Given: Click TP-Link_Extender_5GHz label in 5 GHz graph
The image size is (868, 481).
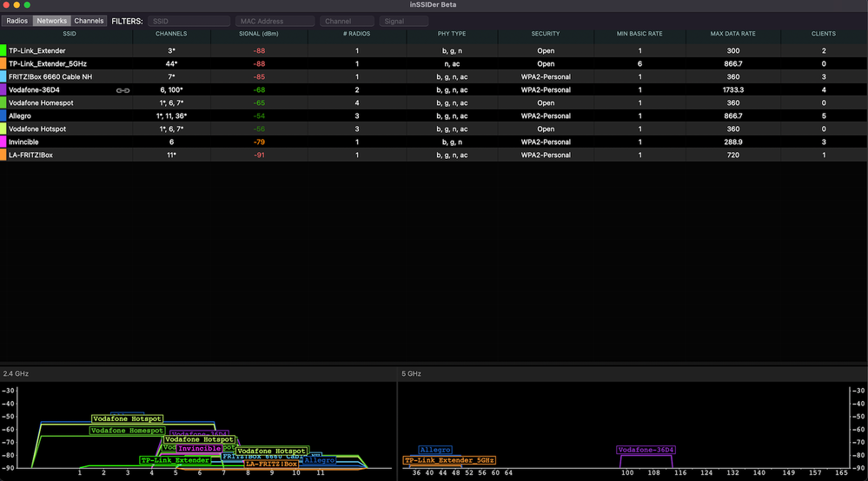Looking at the screenshot, I should [x=449, y=460].
